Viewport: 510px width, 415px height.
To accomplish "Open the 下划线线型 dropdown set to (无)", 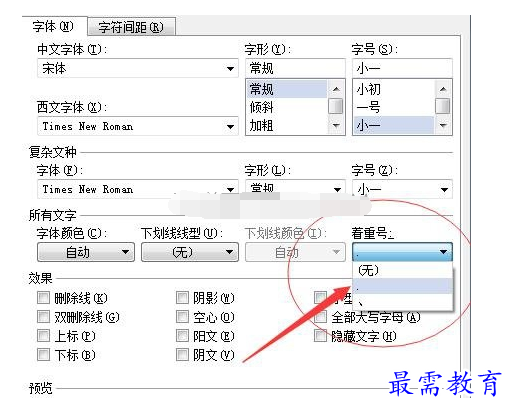I will click(190, 252).
